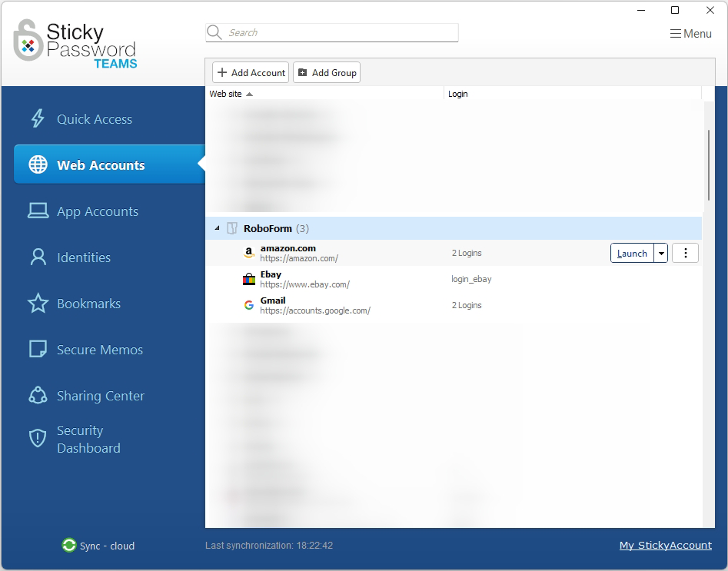Click the Quick Access lightning icon
Image resolution: width=728 pixels, height=571 pixels.
38,118
